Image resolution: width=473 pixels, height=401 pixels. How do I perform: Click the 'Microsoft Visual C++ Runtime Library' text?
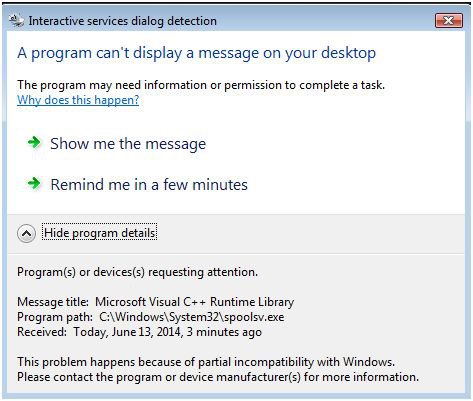[194, 302]
